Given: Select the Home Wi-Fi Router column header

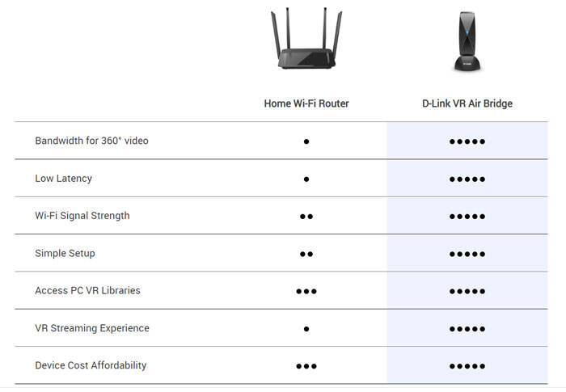Looking at the screenshot, I should [x=306, y=103].
